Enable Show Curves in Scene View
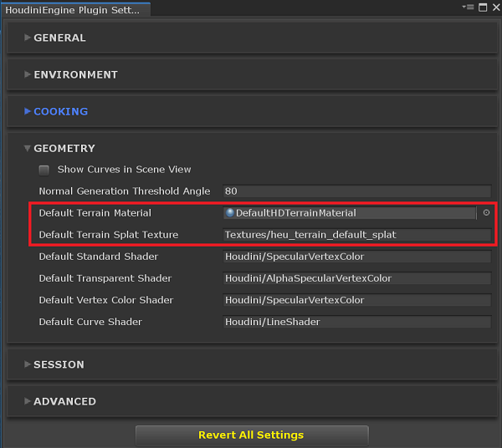This screenshot has width=502, height=448. tap(44, 170)
